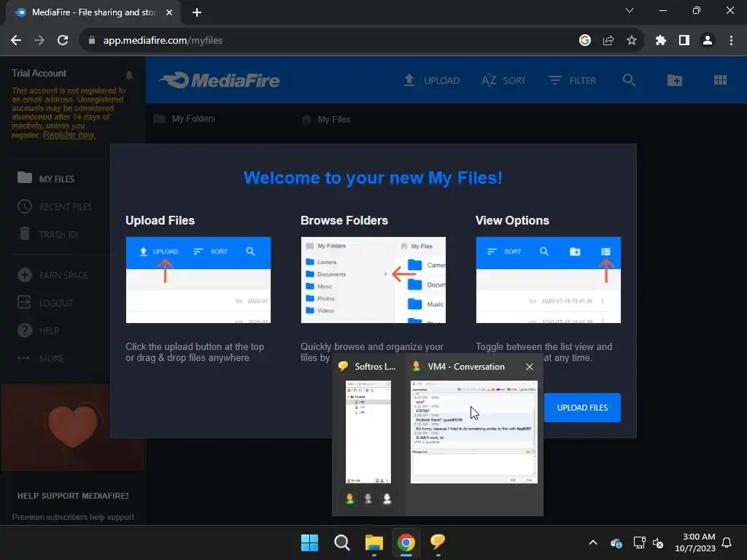Switch to grid view
The width and height of the screenshot is (747, 560).
(720, 80)
